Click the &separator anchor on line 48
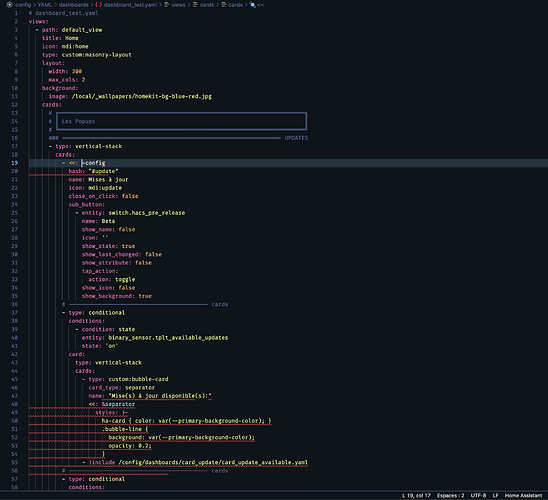Viewport: 548px width, 500px height. pos(118,404)
